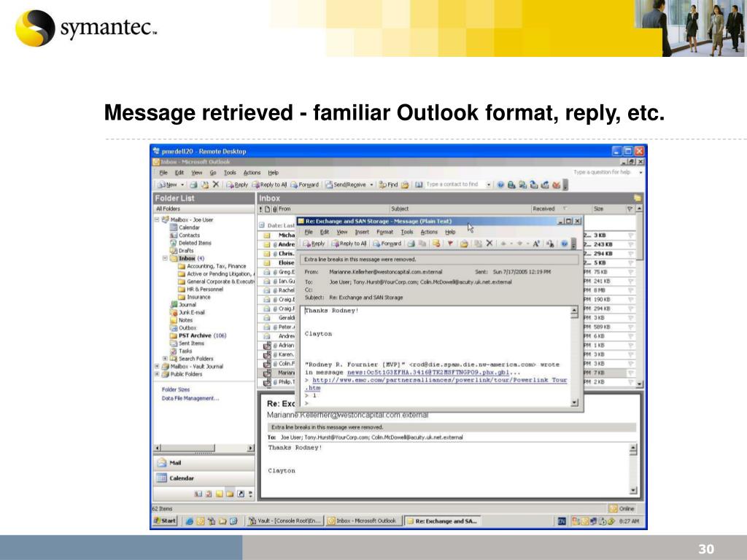Screen dimensions: 747x560
Task: Click the news: message ID link
Action: coord(428,373)
